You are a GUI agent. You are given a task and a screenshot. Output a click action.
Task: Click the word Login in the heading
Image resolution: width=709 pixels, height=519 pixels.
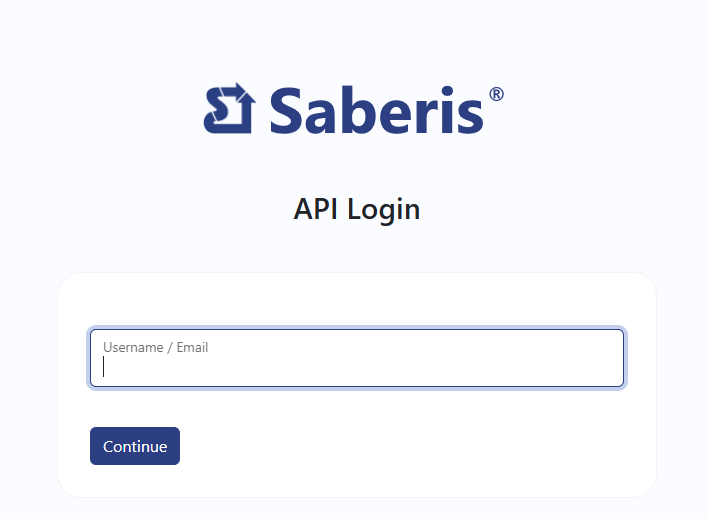pyautogui.click(x=384, y=210)
